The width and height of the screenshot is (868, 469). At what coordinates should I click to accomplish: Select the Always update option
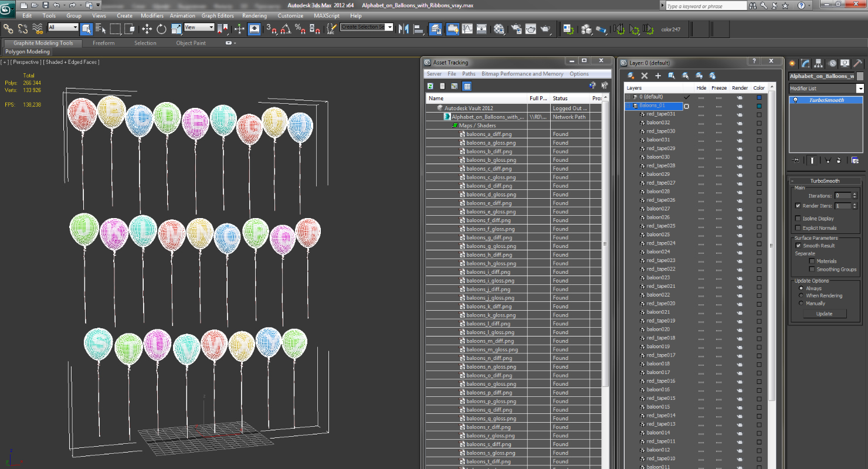pos(801,288)
